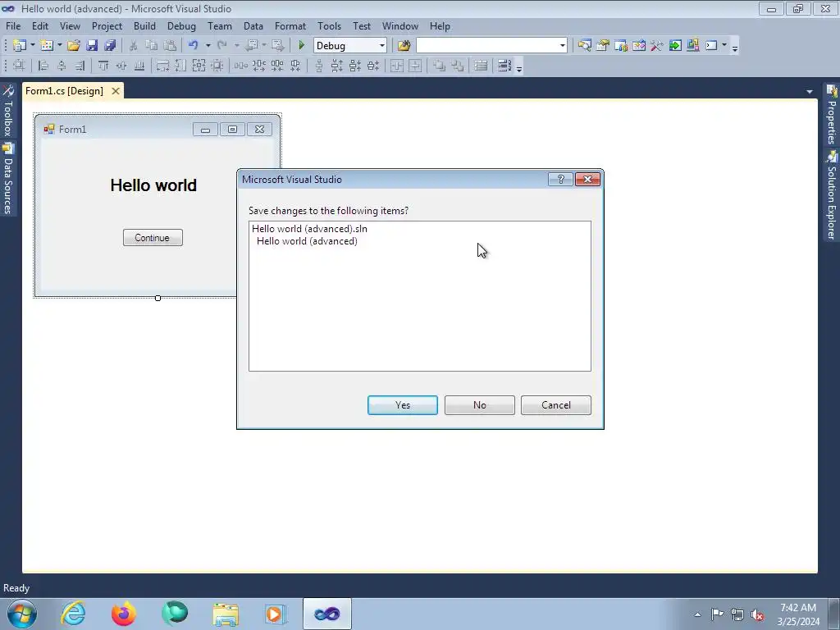Screen dimensions: 840x630
Task: Open Firefox from the taskbar
Action: pyautogui.click(x=123, y=614)
